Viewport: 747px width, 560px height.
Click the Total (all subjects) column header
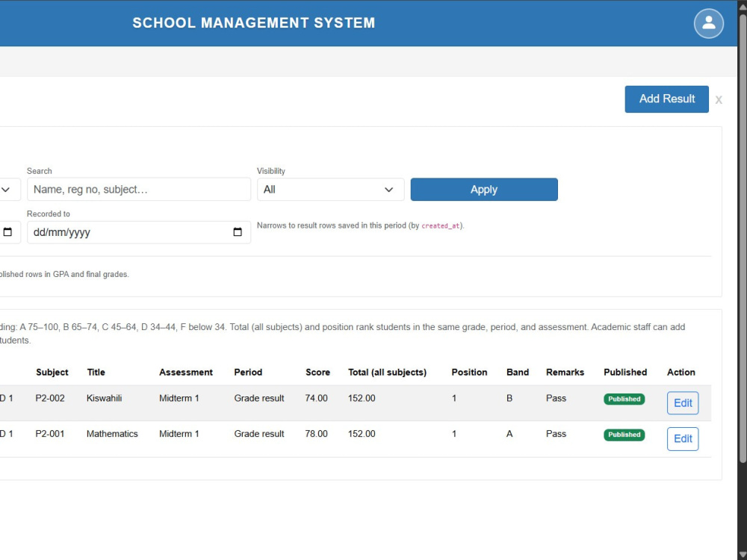(x=387, y=373)
